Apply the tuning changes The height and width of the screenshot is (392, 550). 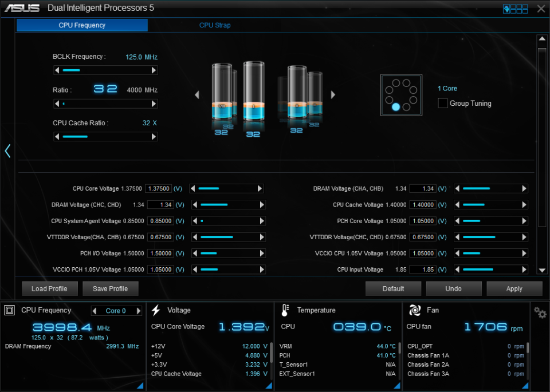click(x=514, y=288)
